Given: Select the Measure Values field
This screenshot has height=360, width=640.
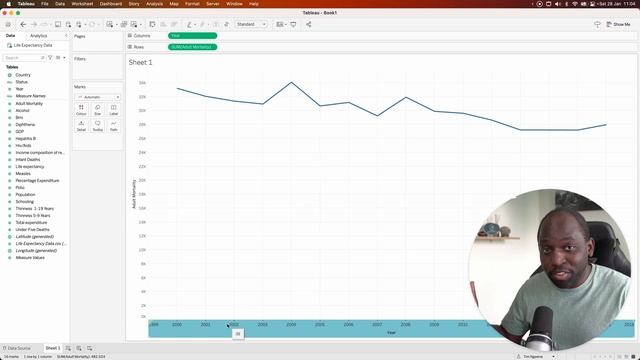Looking at the screenshot, I should click(x=30, y=258).
